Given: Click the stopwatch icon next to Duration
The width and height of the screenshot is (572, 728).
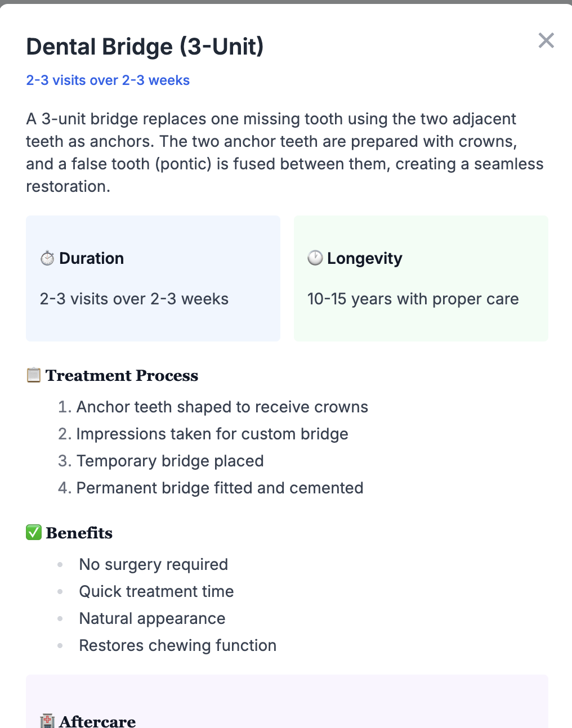Looking at the screenshot, I should (47, 258).
